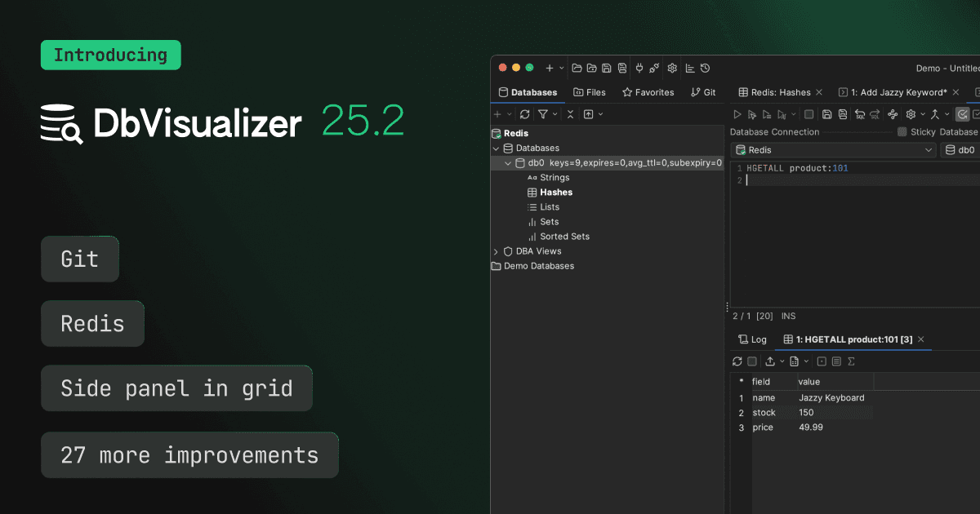Open the Log tab in the results area
The image size is (980, 514).
[752, 339]
